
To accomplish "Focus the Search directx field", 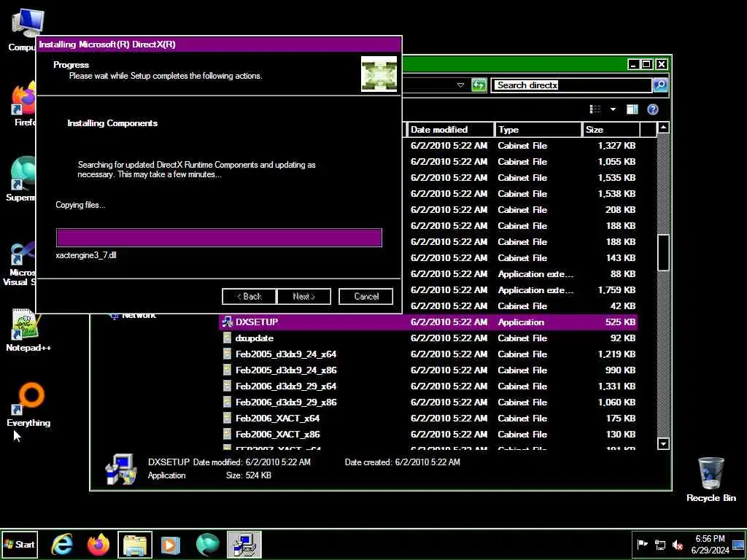I will click(571, 85).
